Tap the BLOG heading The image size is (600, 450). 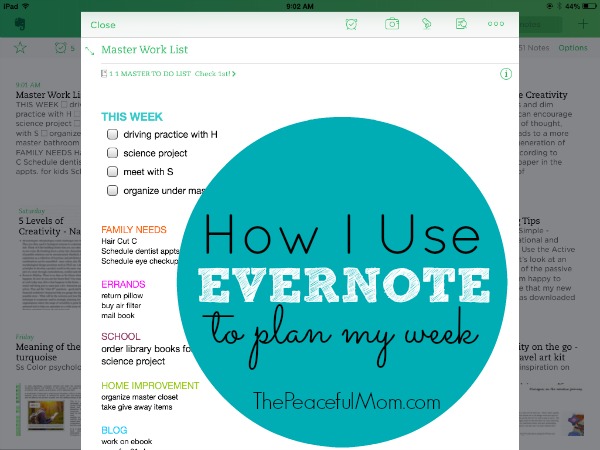click(x=114, y=430)
